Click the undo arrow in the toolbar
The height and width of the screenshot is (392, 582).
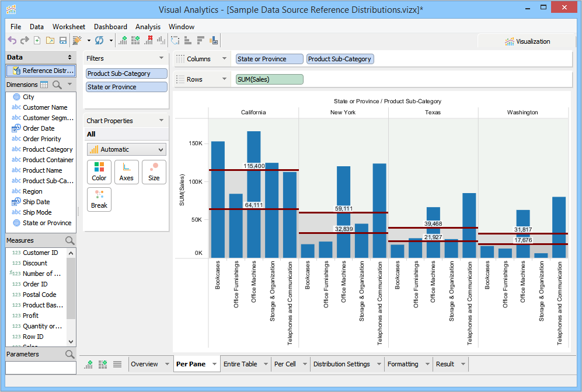pyautogui.click(x=12, y=40)
